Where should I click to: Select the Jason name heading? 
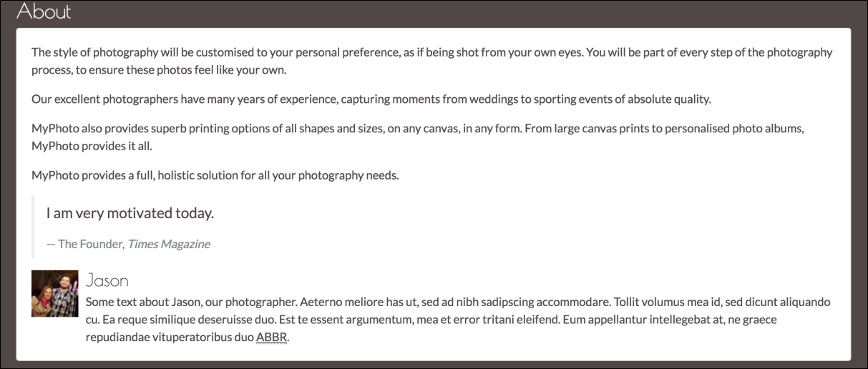click(107, 280)
